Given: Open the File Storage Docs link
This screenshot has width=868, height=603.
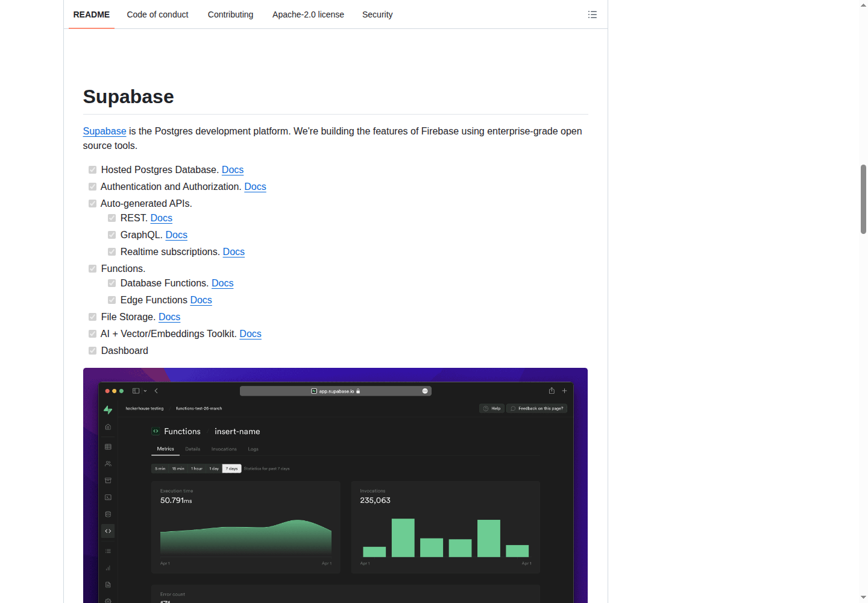Looking at the screenshot, I should point(169,317).
